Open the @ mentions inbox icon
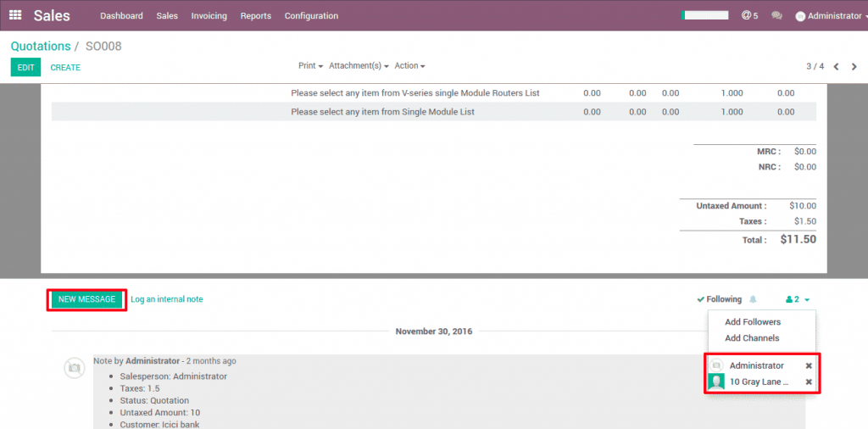This screenshot has width=868, height=429. pyautogui.click(x=749, y=15)
